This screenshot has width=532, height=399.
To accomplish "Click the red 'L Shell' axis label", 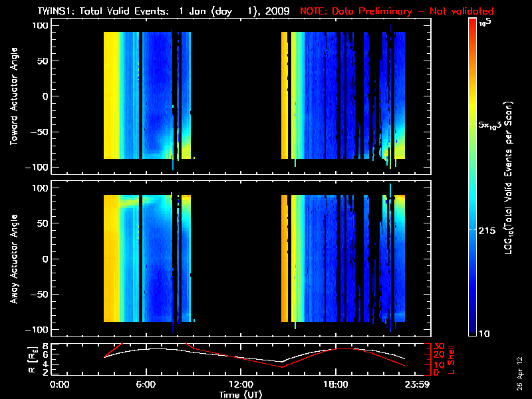I will pyautogui.click(x=452, y=359).
